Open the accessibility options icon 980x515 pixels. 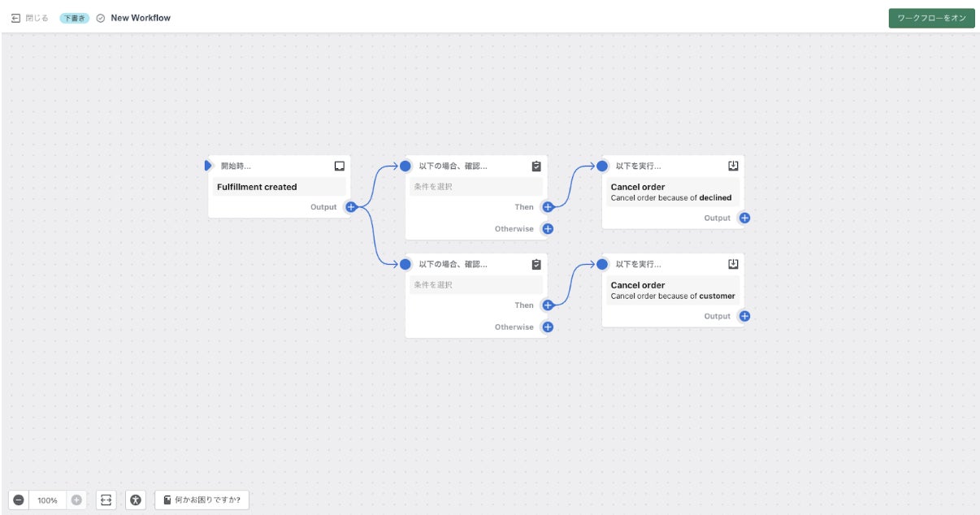click(x=136, y=500)
